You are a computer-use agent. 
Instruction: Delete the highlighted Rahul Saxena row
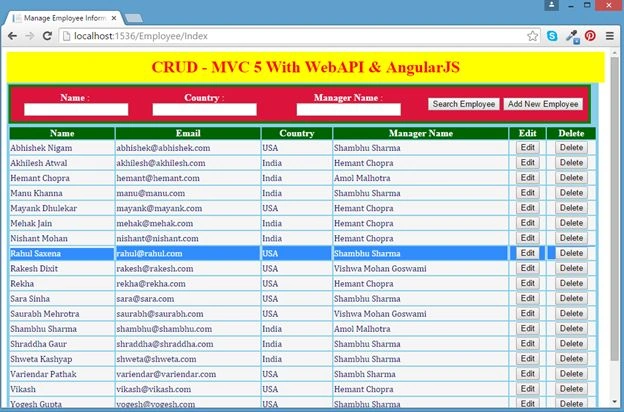point(571,254)
